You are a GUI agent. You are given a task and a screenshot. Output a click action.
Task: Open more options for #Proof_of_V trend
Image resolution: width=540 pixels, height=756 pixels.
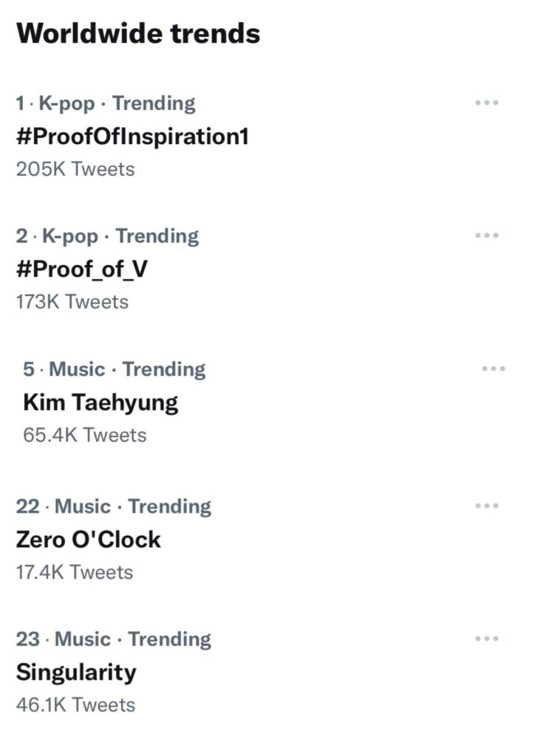pos(487,236)
